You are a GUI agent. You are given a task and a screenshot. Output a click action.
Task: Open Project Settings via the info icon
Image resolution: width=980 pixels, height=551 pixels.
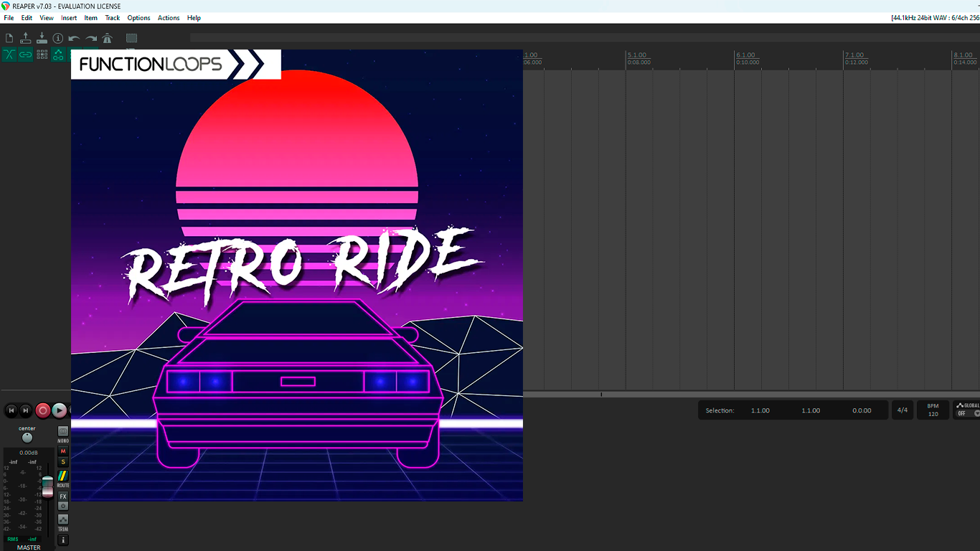[58, 38]
